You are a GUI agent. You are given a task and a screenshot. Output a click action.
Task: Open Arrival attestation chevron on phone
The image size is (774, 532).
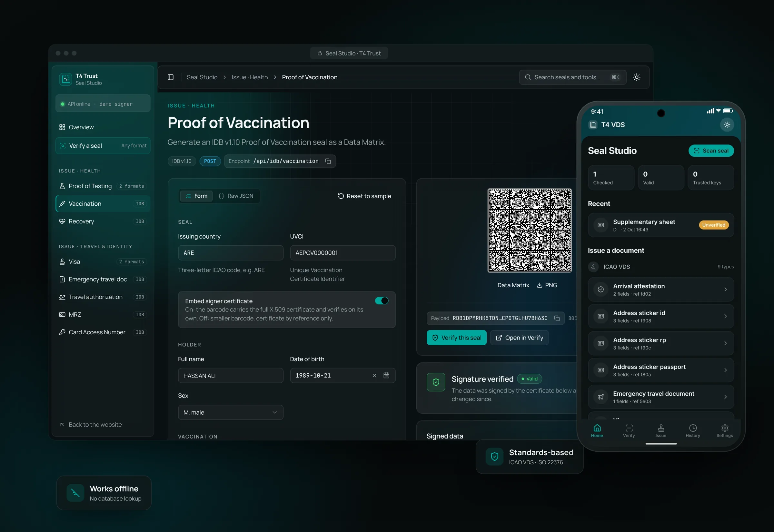[x=725, y=290]
